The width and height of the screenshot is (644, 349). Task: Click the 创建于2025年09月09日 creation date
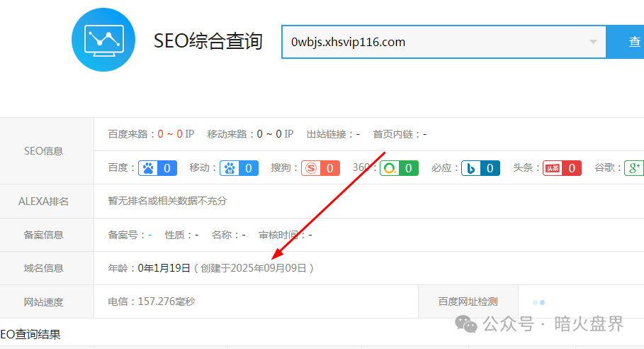(254, 268)
